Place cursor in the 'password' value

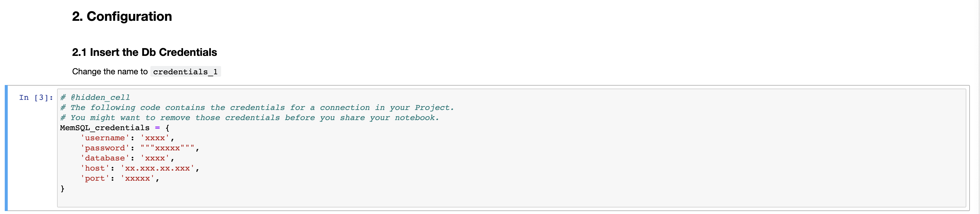[167, 148]
